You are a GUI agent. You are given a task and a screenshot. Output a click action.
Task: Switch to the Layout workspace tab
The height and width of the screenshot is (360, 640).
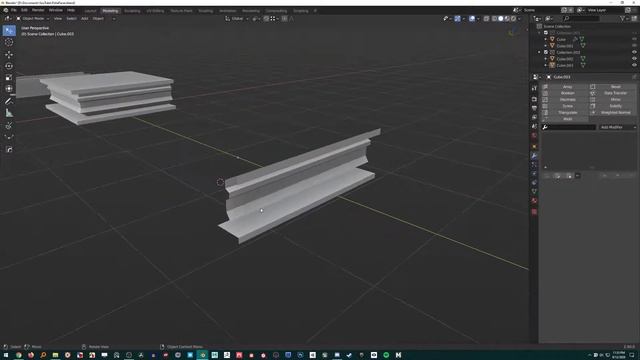point(91,11)
